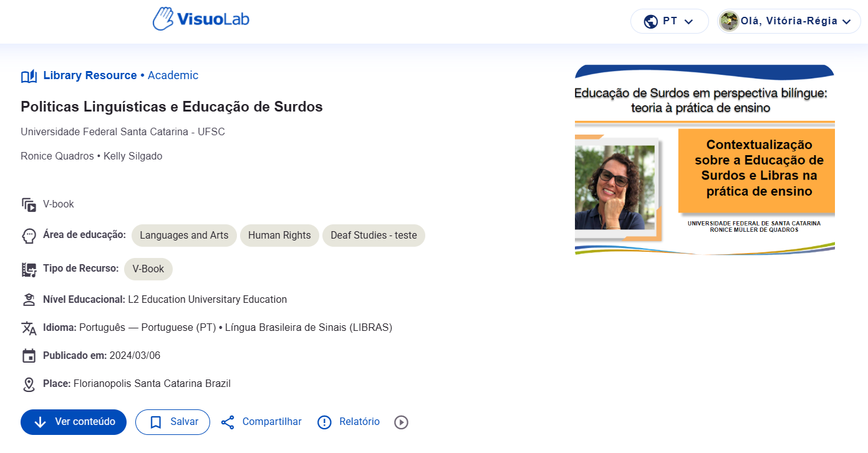The image size is (868, 453).
Task: Open the PT language dropdown
Action: coord(670,21)
